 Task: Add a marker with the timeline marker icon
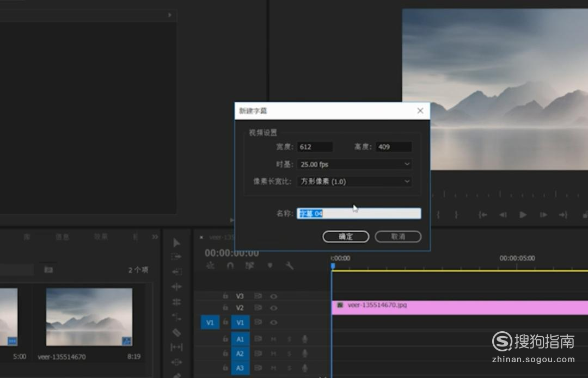(x=269, y=265)
